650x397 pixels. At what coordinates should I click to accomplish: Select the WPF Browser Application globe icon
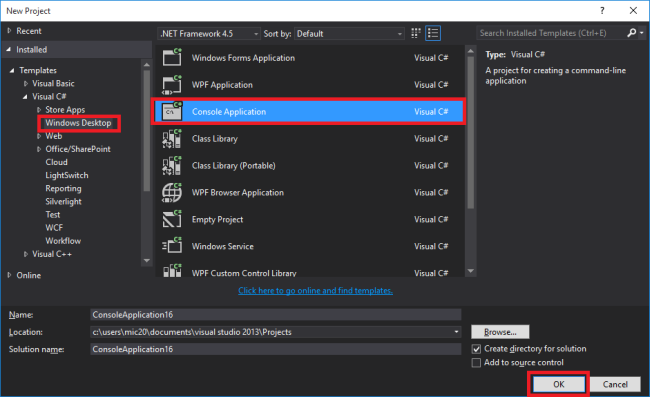click(172, 192)
